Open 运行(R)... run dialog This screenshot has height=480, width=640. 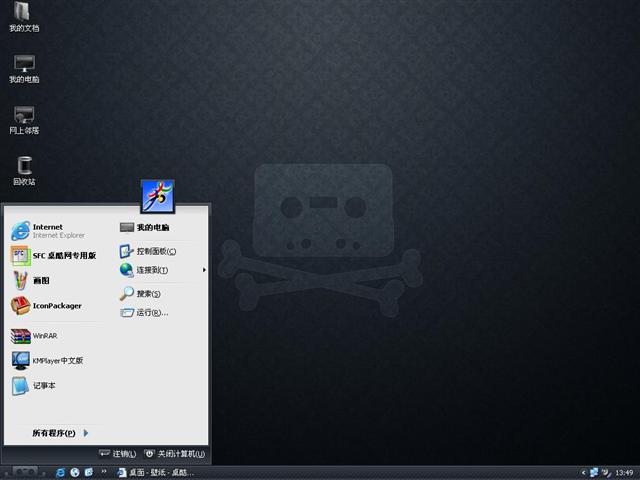[144, 313]
